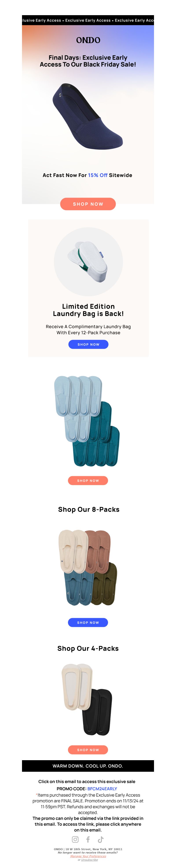Click Shop Now under the 12-pack socks
176x868 pixels.
pos(88,480)
